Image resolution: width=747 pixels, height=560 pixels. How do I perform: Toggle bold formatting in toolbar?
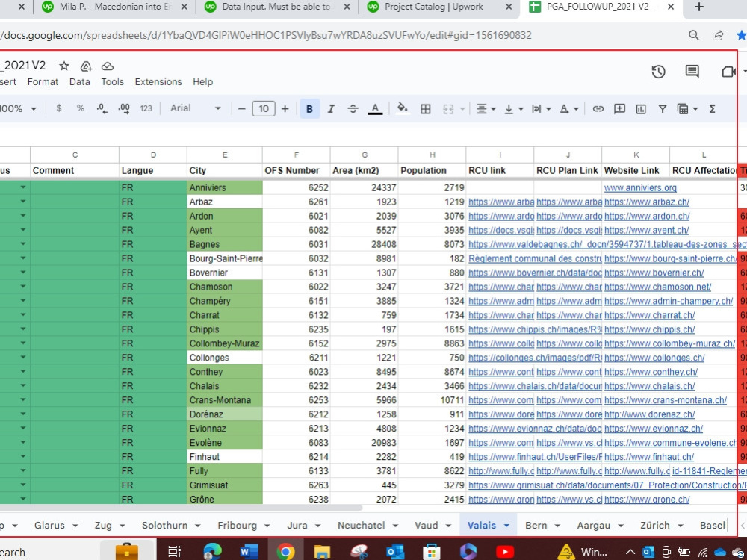pos(309,109)
